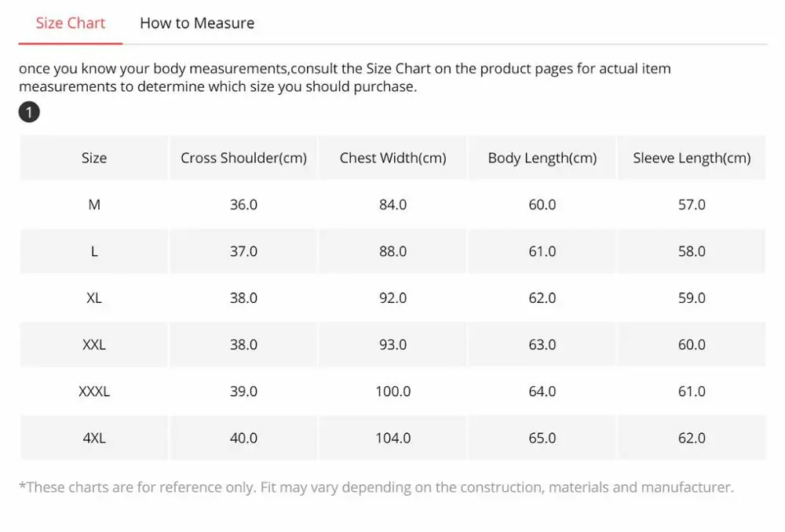The width and height of the screenshot is (785, 532).
Task: Switch to the How to Measure tab
Action: tap(197, 24)
